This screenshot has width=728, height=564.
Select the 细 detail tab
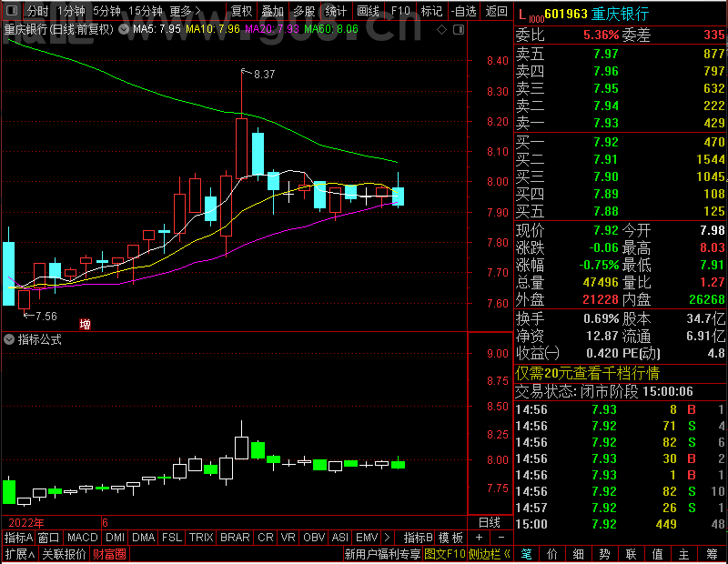(x=579, y=554)
